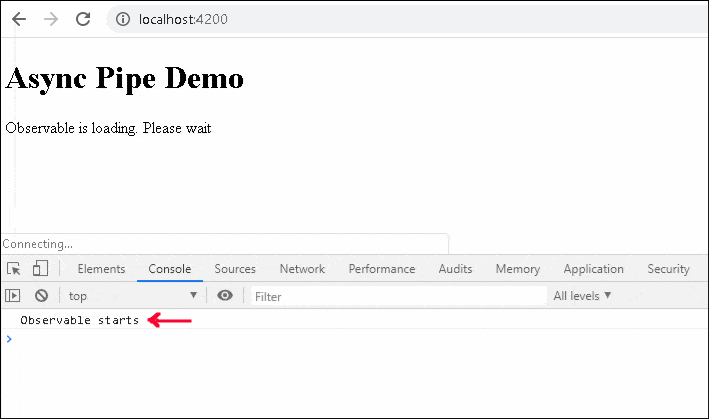Select the Performance tab
The image size is (709, 419).
click(x=381, y=269)
